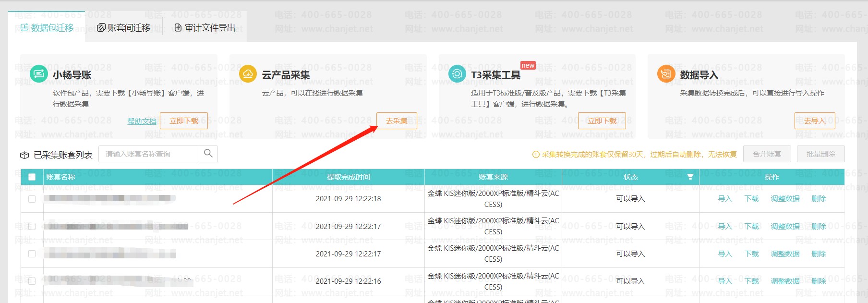Click 可以导入 status in the 12:22:16 row
Screen dimensions: 868x303
coord(630,281)
